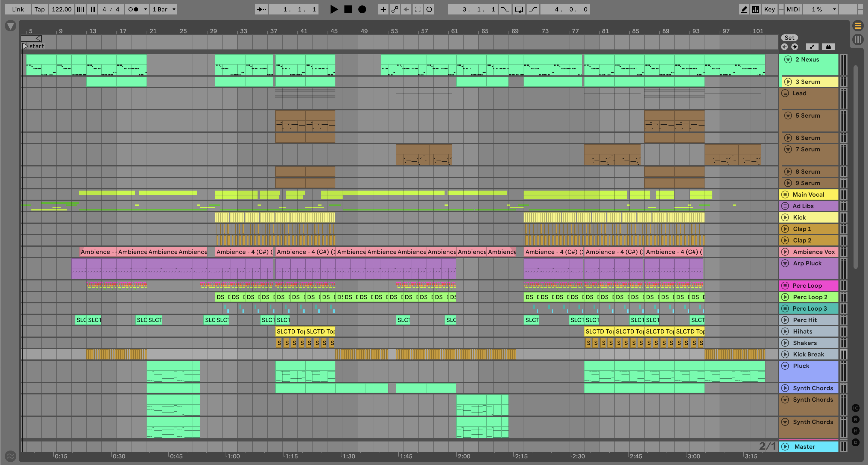The image size is (868, 465).
Task: Toggle the metronome button
Action: (133, 9)
